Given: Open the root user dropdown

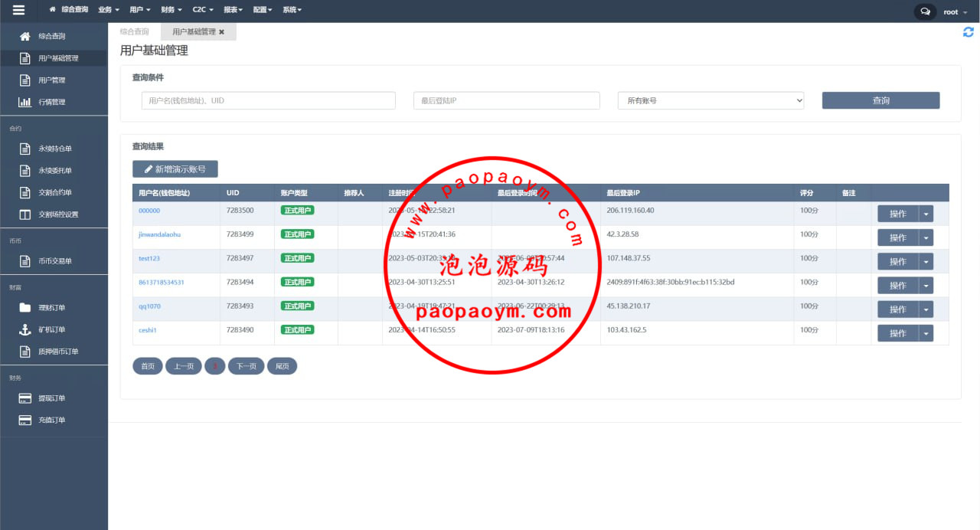Looking at the screenshot, I should pyautogui.click(x=952, y=11).
